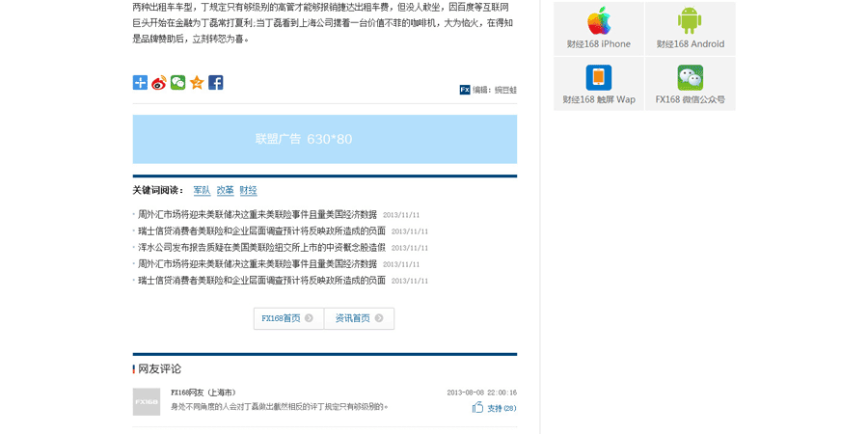This screenshot has width=868, height=434.
Task: Click the star favorites share icon
Action: [x=197, y=83]
